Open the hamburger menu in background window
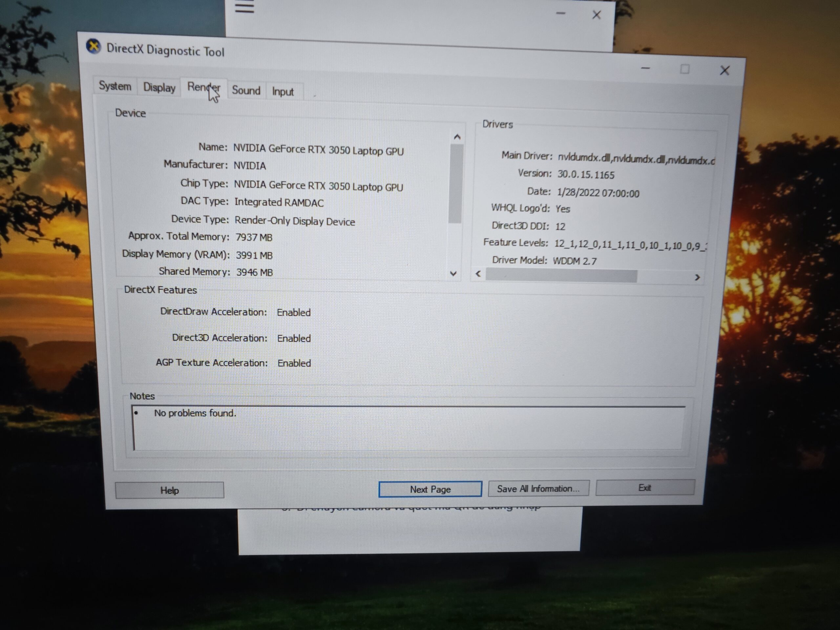 244,7
